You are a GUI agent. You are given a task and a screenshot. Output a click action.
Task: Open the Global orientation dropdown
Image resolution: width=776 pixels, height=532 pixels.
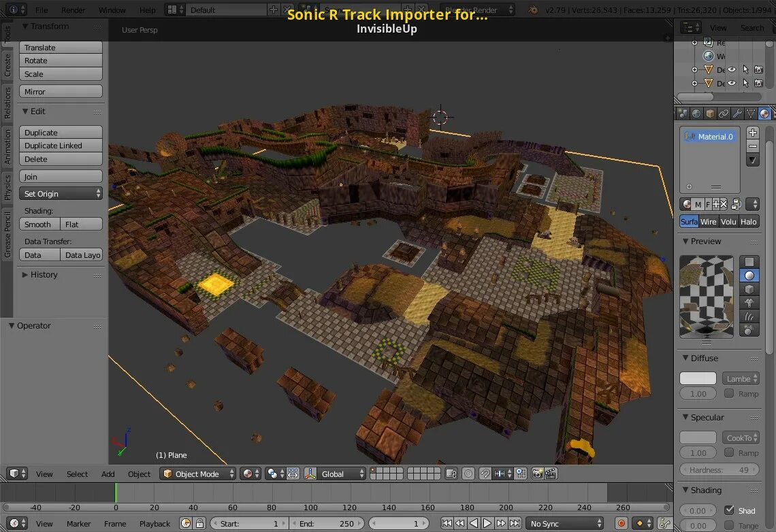tap(341, 473)
